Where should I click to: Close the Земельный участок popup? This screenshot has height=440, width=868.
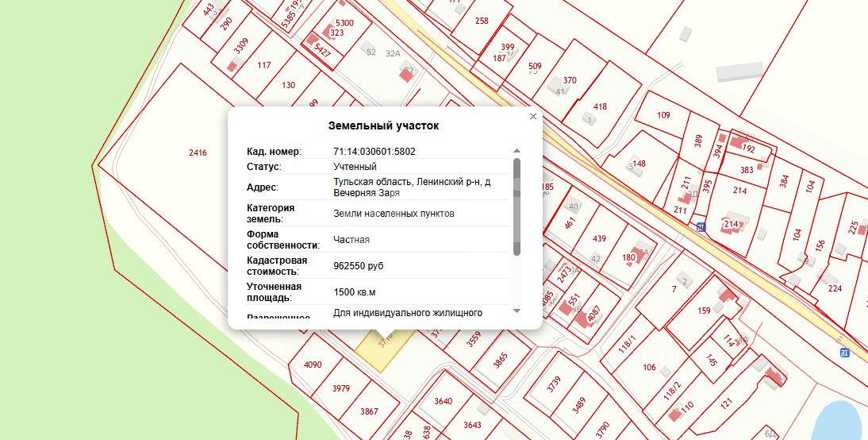[533, 117]
